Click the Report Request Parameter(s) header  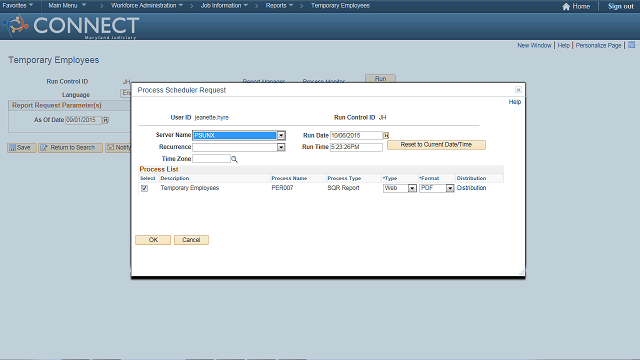coord(57,105)
